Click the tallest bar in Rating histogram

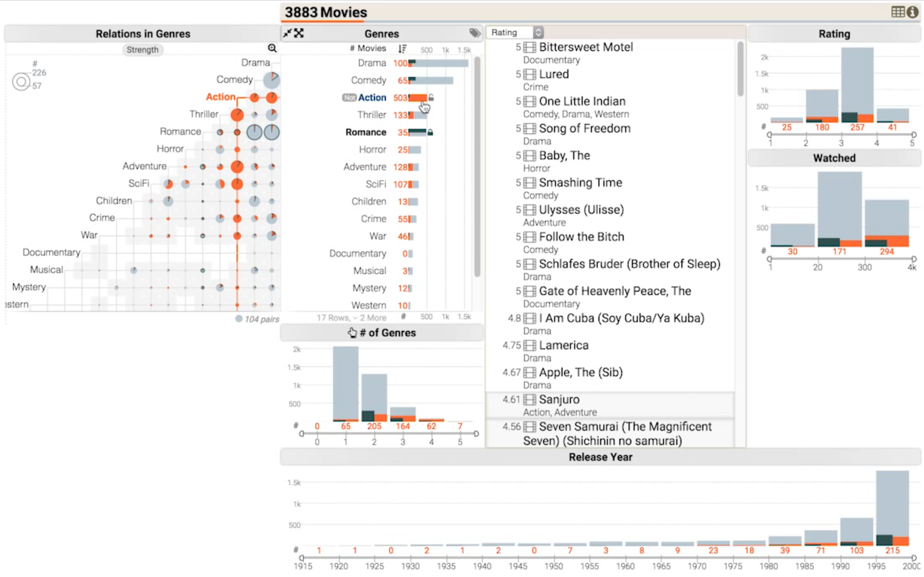click(x=857, y=85)
